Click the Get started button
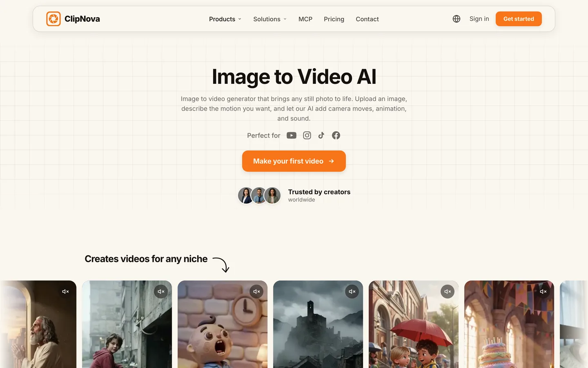The height and width of the screenshot is (368, 588). [x=519, y=19]
